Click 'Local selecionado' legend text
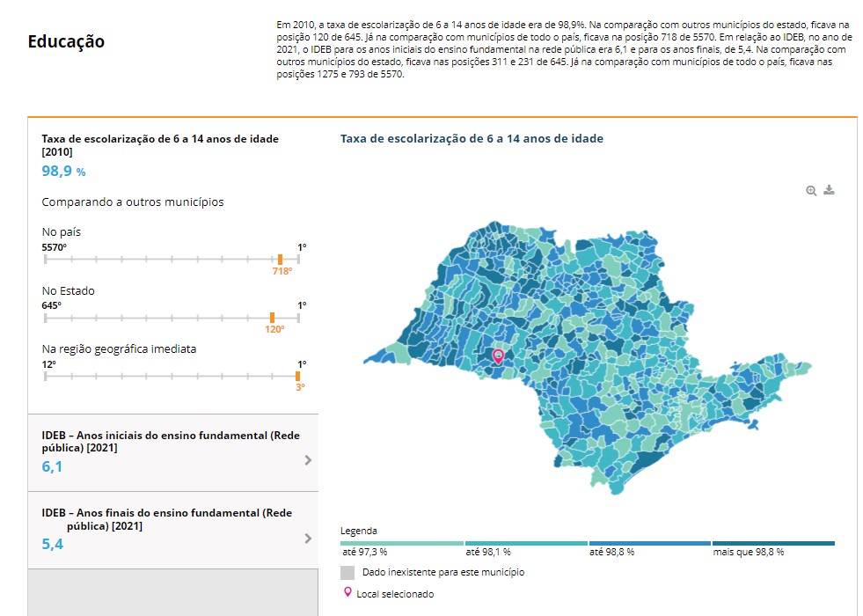 click(x=395, y=594)
